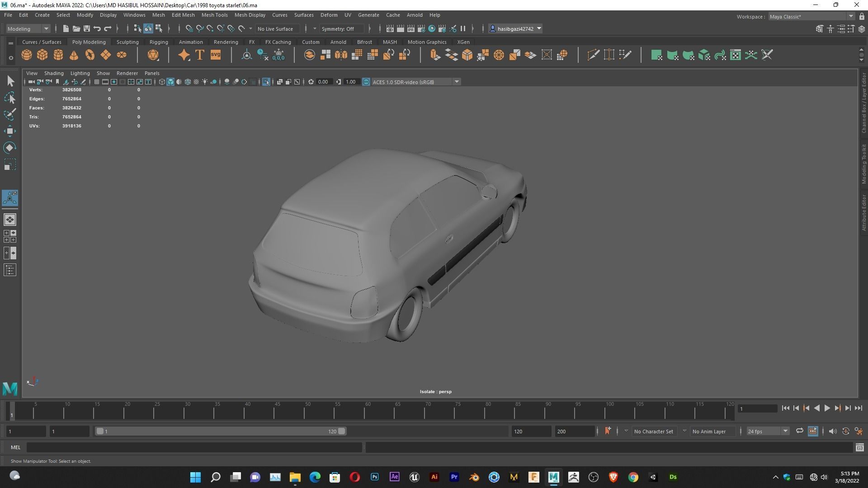The width and height of the screenshot is (868, 488).
Task: Toggle the auto keyframe button
Action: (x=845, y=431)
